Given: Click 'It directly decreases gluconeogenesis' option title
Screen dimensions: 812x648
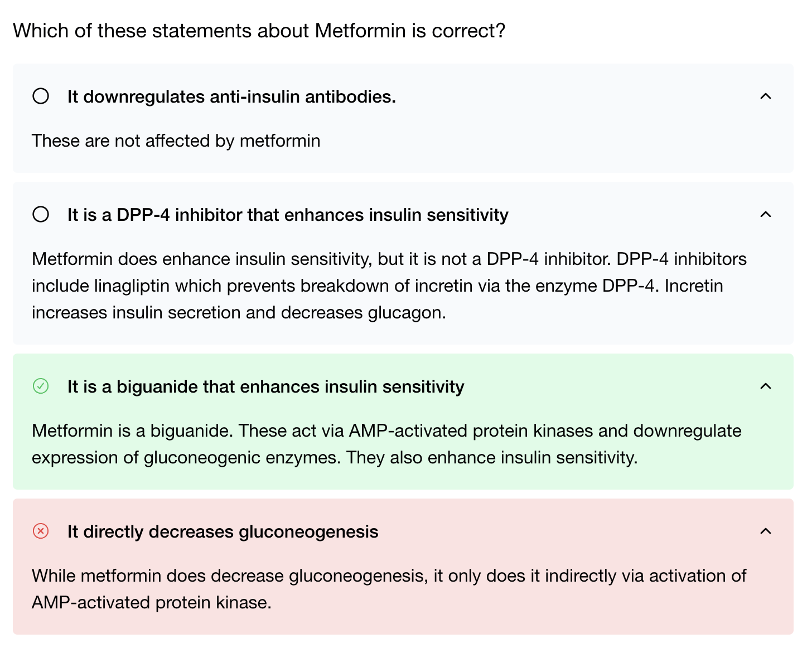Looking at the screenshot, I should point(223,532).
